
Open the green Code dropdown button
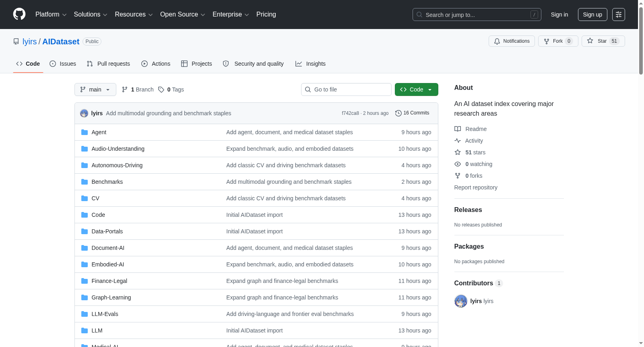point(417,89)
